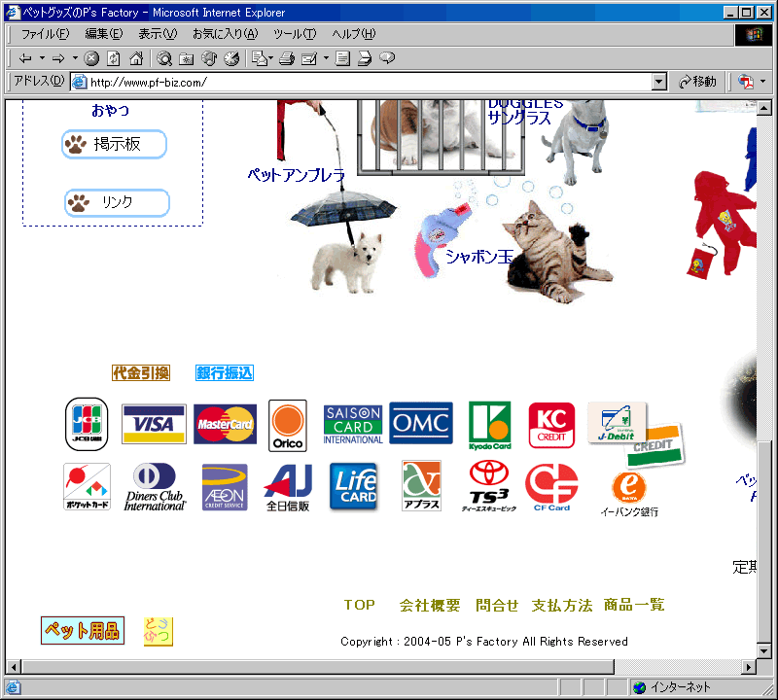778x700 pixels.
Task: Click the VISA card logo
Action: (x=154, y=424)
